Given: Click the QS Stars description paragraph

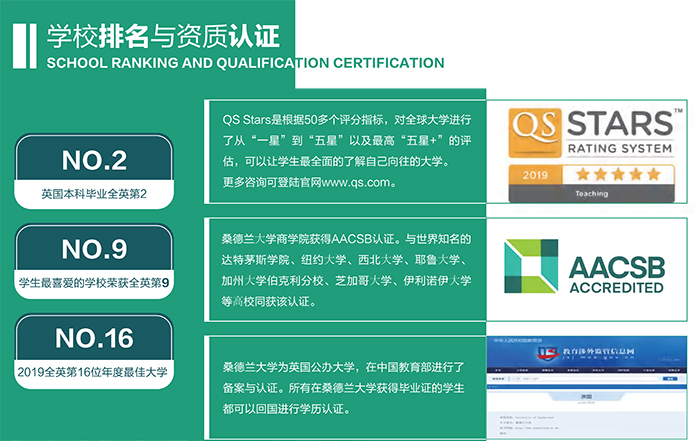Looking at the screenshot, I should click(347, 151).
